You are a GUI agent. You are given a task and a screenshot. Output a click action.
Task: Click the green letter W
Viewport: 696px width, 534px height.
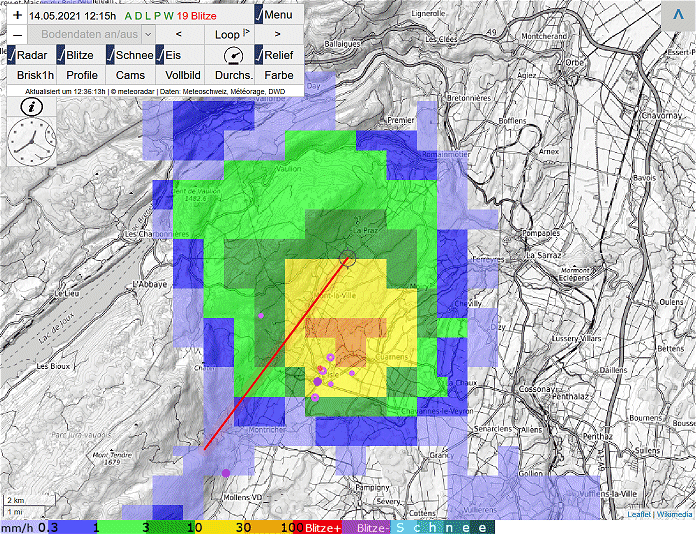point(168,16)
